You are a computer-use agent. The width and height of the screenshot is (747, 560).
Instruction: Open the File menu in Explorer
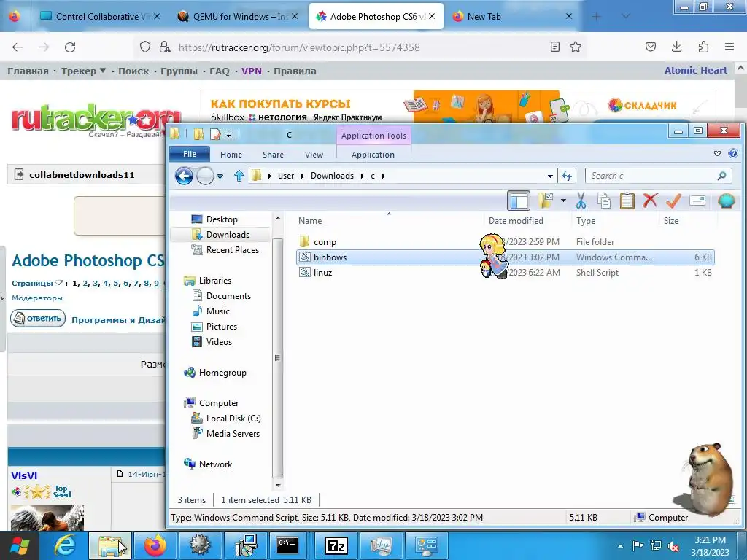(189, 154)
